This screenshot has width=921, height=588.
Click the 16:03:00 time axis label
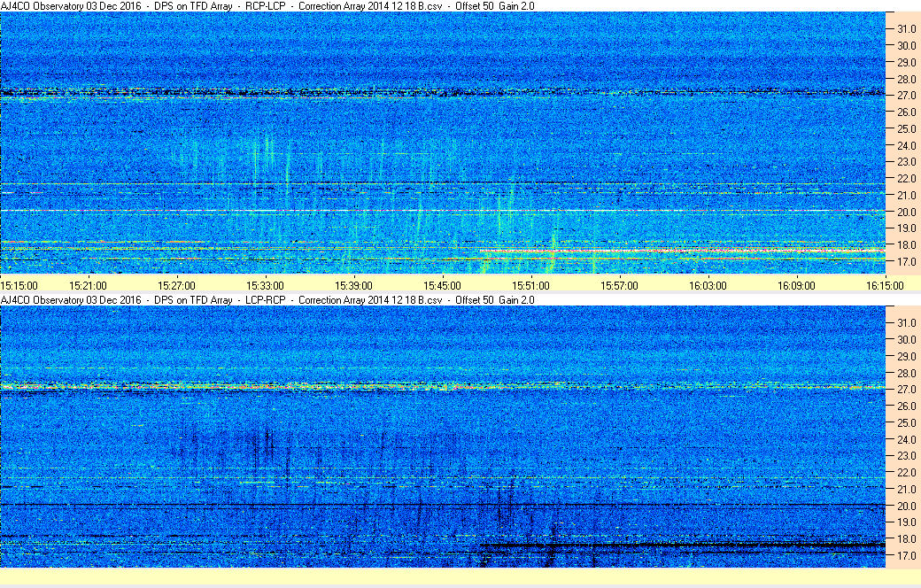point(708,285)
